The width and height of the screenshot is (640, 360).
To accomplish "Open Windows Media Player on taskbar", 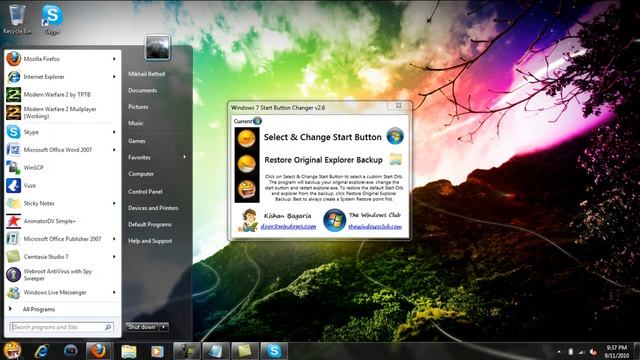I will pyautogui.click(x=157, y=351).
